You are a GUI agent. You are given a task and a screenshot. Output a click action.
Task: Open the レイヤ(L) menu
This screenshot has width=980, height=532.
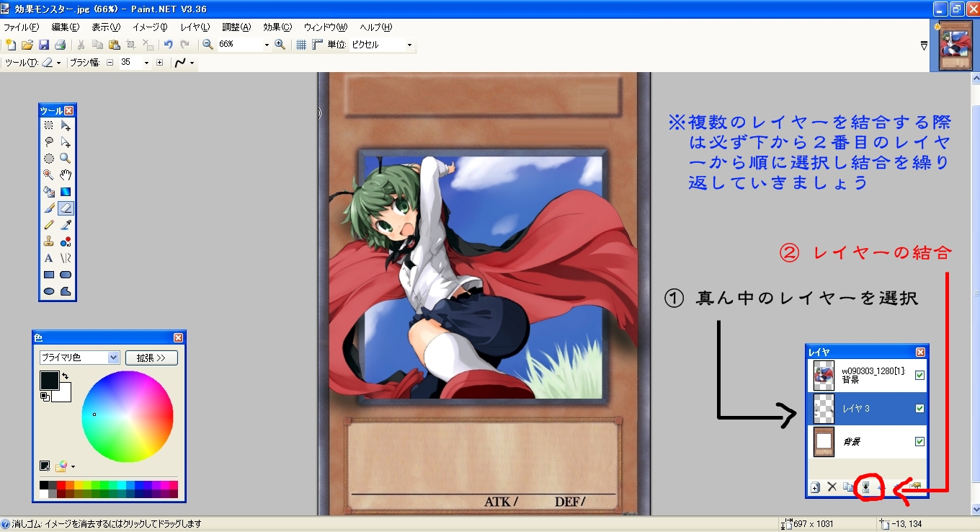195,27
